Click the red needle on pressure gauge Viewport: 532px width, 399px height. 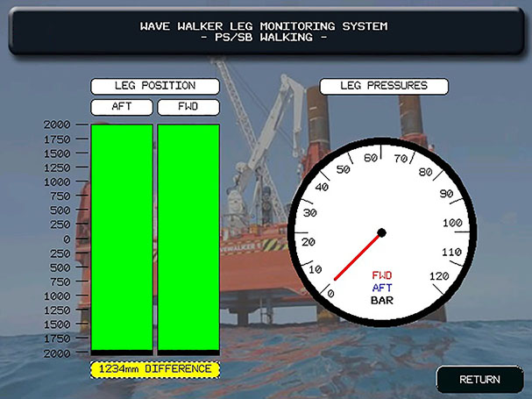(357, 257)
